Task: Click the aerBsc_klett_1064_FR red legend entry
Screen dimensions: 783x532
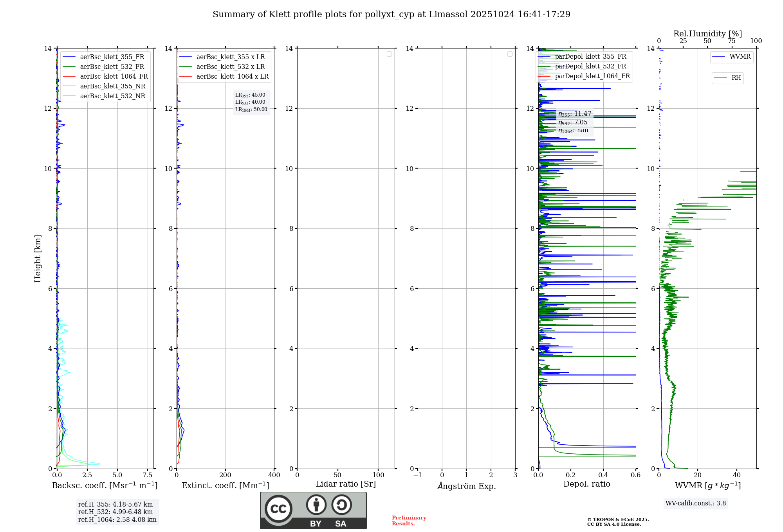Action: pyautogui.click(x=114, y=77)
